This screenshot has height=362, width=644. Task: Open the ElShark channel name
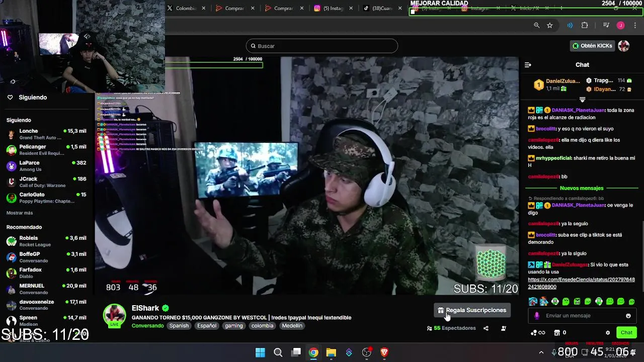[x=145, y=308]
